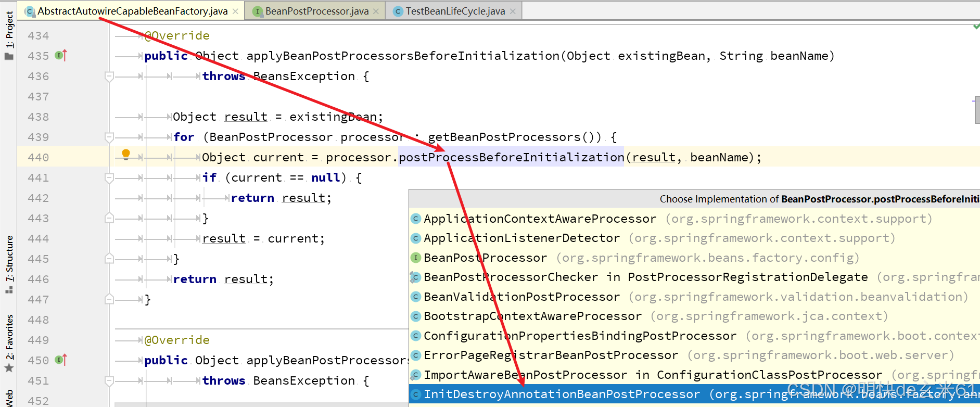Click class icon beside BeanValidationPostProcessor

pyautogui.click(x=415, y=297)
